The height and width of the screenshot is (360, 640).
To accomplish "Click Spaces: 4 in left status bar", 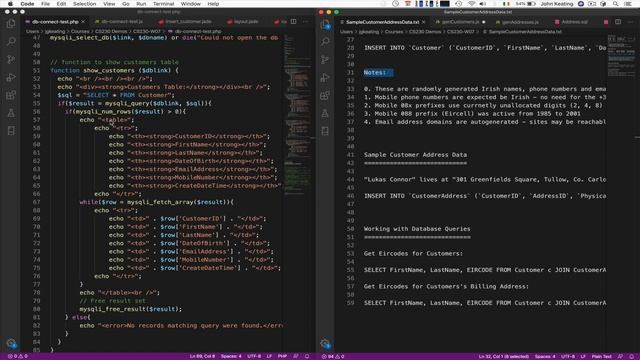I will point(231,356).
